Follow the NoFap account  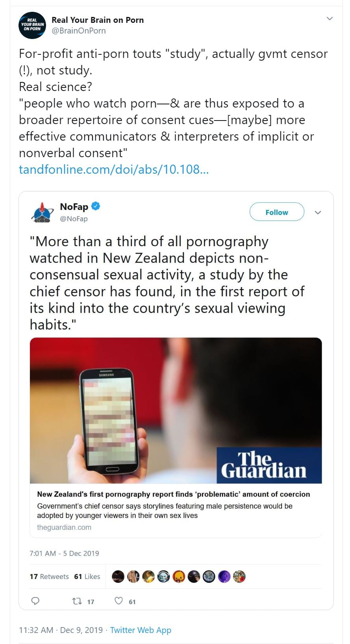pyautogui.click(x=277, y=212)
